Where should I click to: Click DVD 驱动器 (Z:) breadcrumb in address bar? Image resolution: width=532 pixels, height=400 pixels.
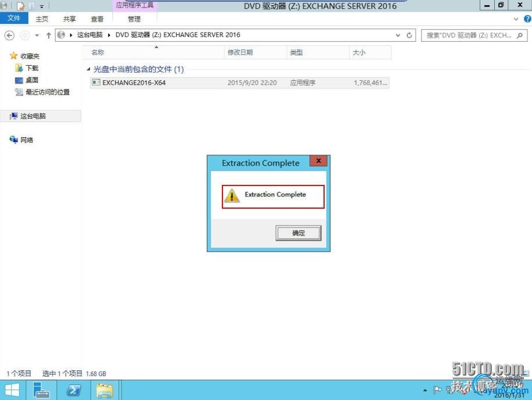[x=178, y=35]
